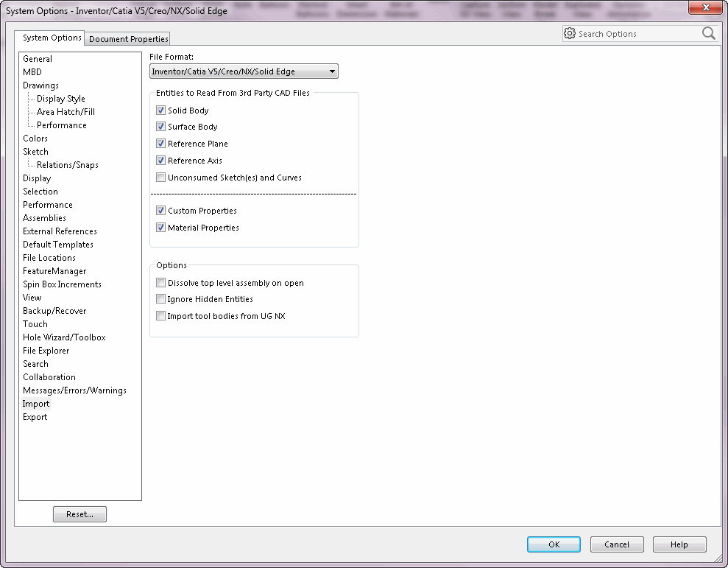Uncheck the Solid Body checkbox
728x568 pixels.
click(x=160, y=111)
